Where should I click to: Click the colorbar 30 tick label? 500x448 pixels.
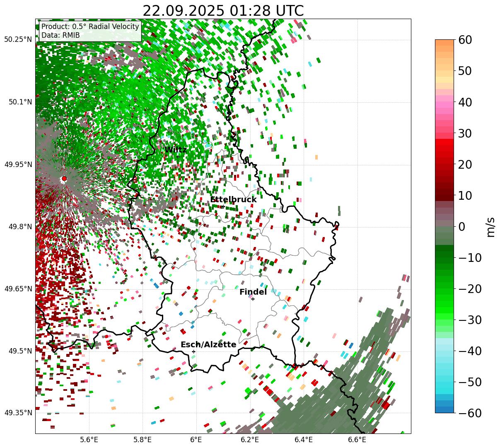466,133
